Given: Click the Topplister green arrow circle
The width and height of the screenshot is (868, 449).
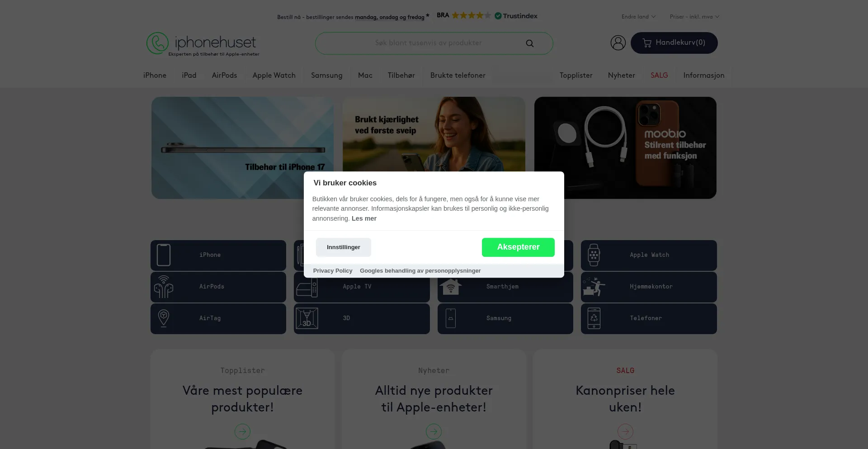Looking at the screenshot, I should point(242,431).
